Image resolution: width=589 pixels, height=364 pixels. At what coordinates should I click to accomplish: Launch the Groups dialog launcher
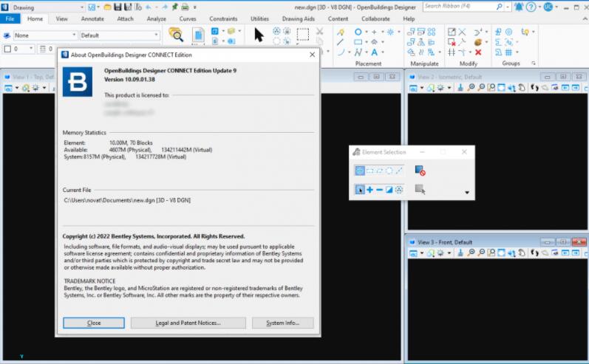point(533,63)
